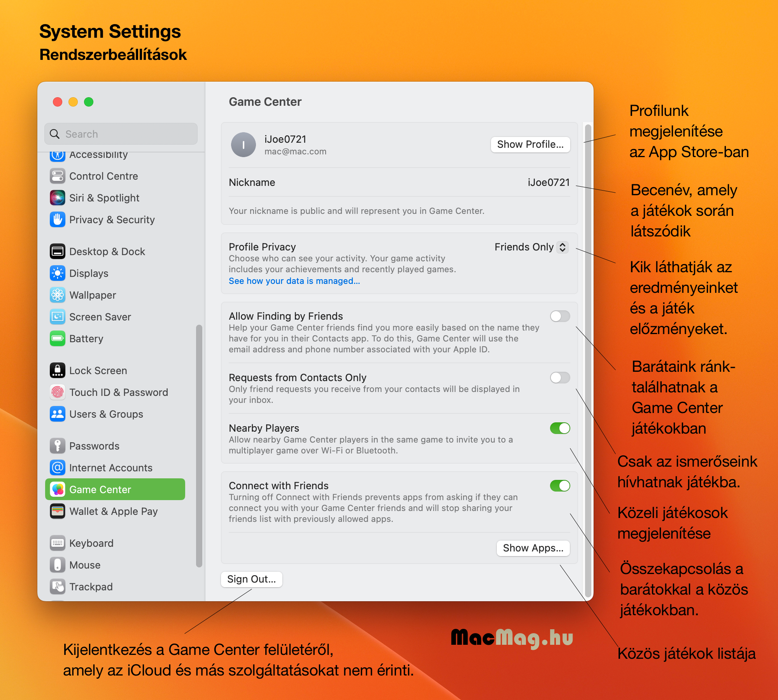Click the Desktop & Dock icon
The width and height of the screenshot is (778, 700).
(x=58, y=252)
